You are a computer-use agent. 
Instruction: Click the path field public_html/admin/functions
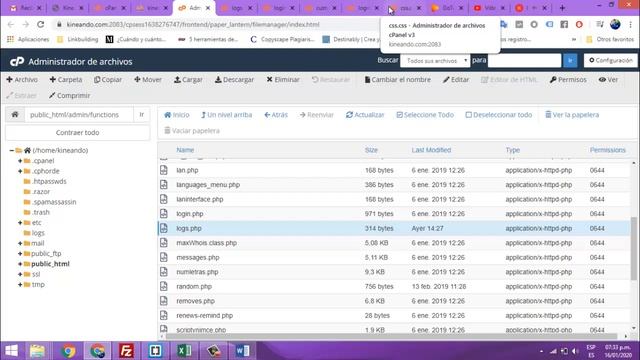point(79,115)
